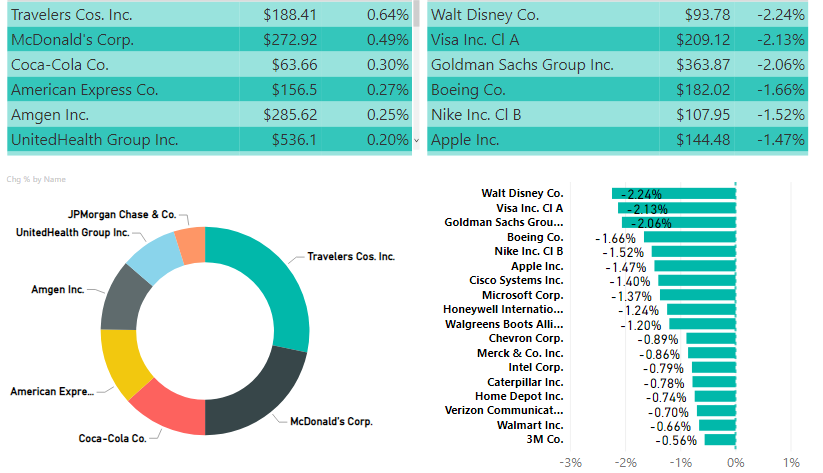Viewport: 823px width, 473px height.
Task: Click the gainers table scroll down arrow
Action: pos(416,140)
